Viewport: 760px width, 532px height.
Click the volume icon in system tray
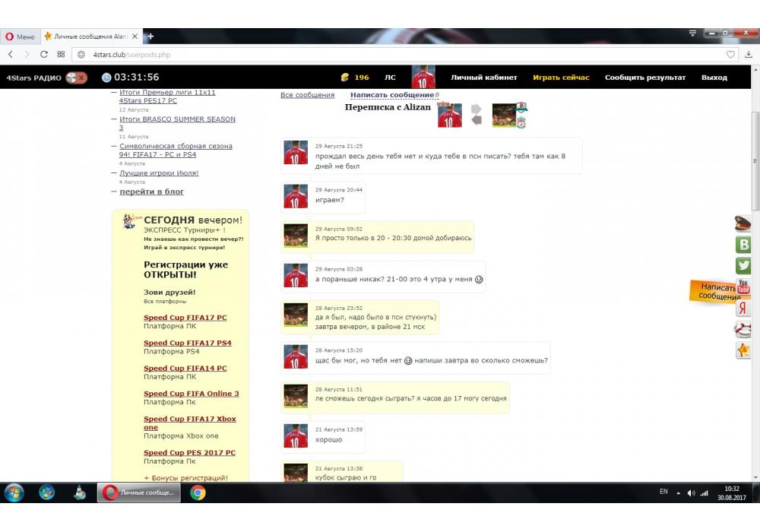coord(691,492)
